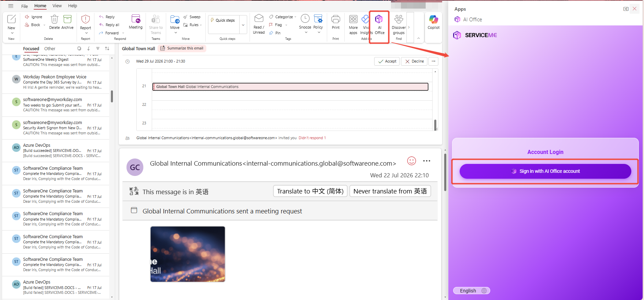Screen dimensions: 644x300
Task: Toggle Read / Unread status
Action: (259, 24)
